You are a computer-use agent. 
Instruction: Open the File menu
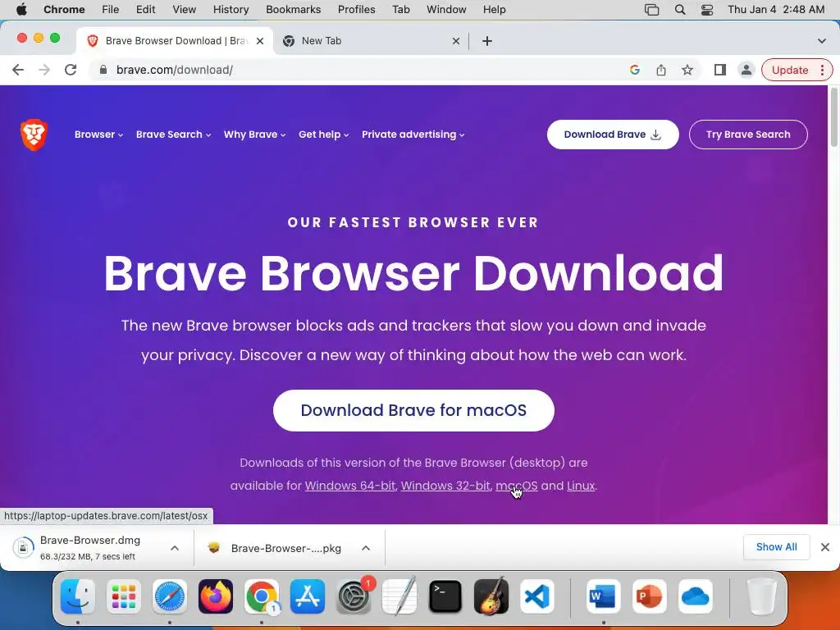pos(111,10)
